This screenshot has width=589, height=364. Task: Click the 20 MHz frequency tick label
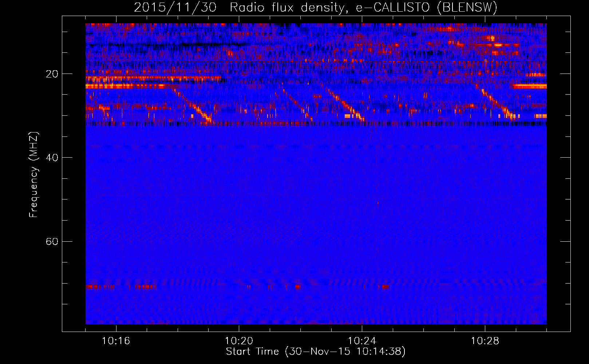(52, 74)
